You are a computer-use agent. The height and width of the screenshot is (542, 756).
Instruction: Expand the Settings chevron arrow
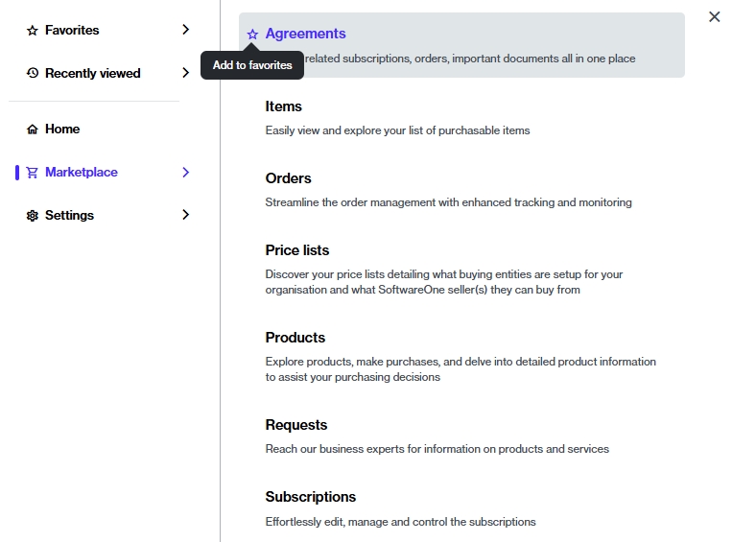[x=185, y=215]
